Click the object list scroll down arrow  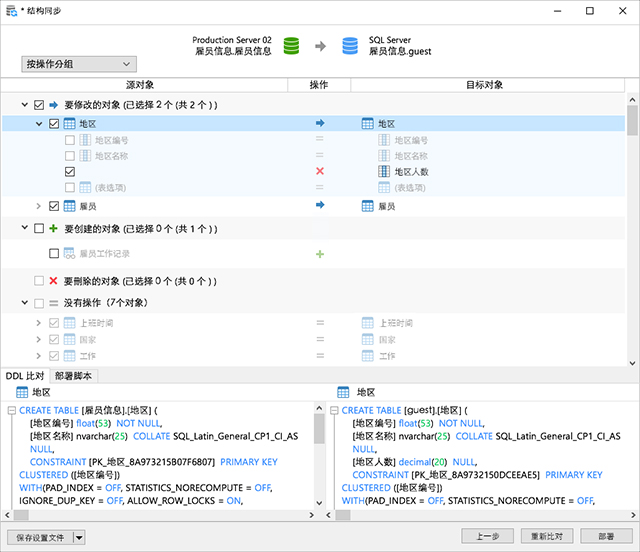click(x=632, y=363)
